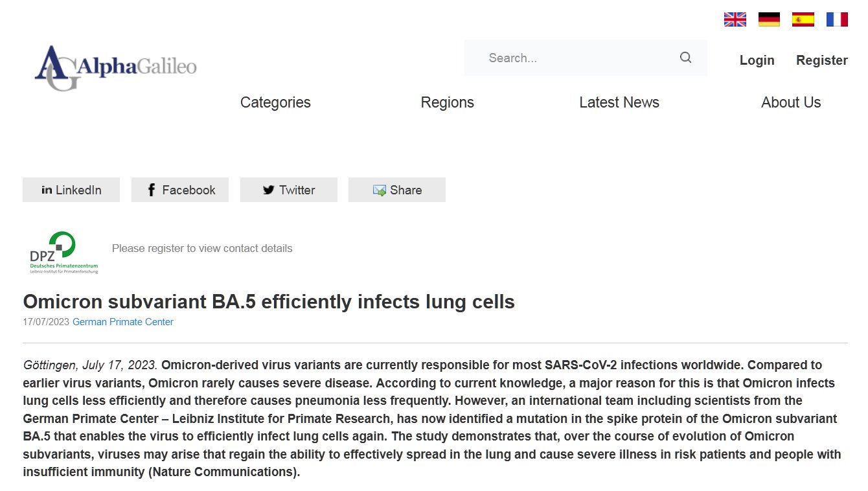
Task: Share article on Facebook
Action: 180,190
